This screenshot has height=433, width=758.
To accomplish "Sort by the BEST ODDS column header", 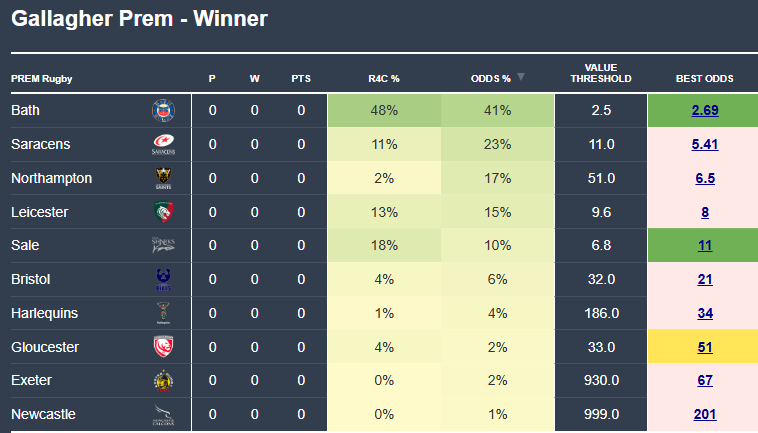I will [704, 79].
